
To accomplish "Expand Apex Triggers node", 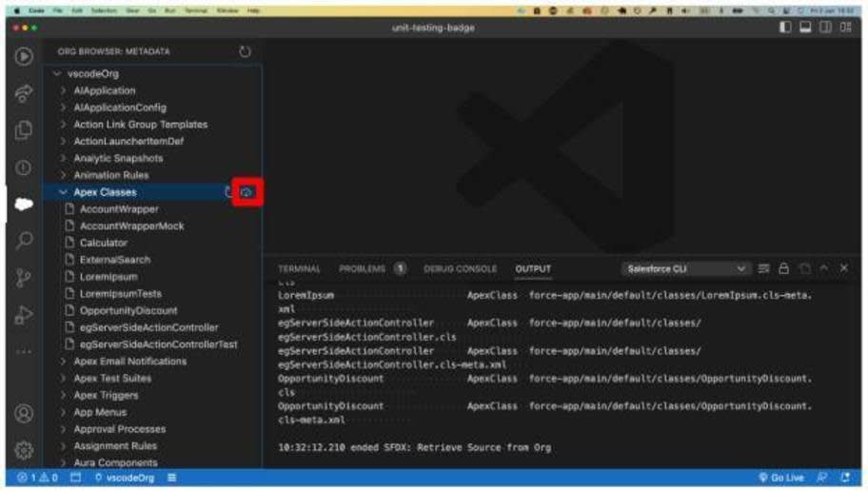I will click(63, 395).
